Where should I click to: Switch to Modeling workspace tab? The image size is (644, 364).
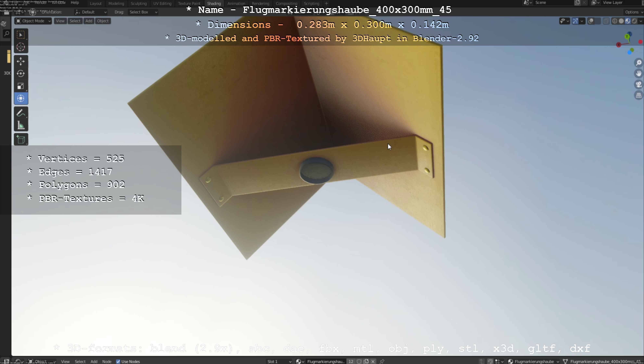point(116,4)
